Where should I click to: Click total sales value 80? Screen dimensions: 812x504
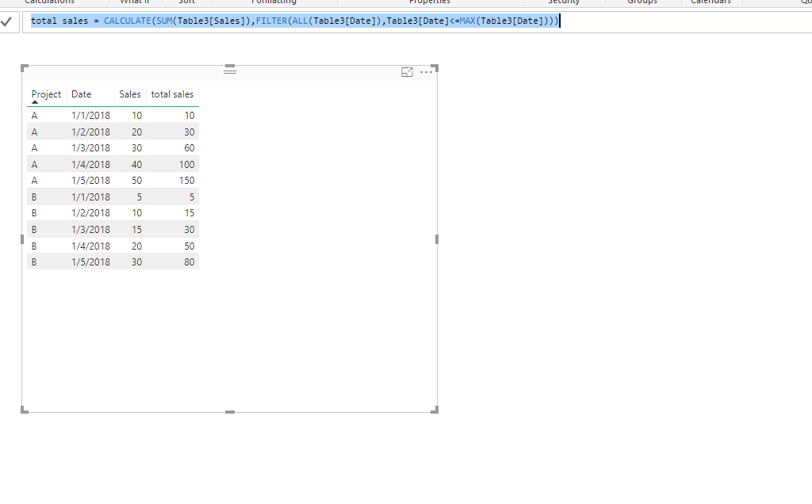coord(189,262)
